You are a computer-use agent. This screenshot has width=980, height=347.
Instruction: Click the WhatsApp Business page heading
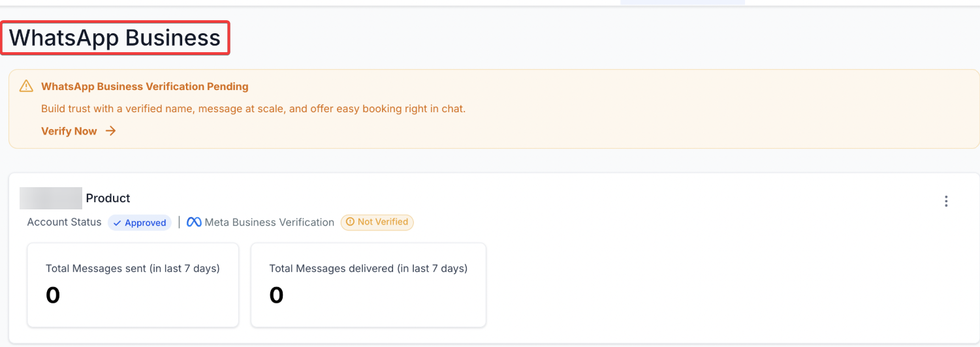click(x=115, y=38)
